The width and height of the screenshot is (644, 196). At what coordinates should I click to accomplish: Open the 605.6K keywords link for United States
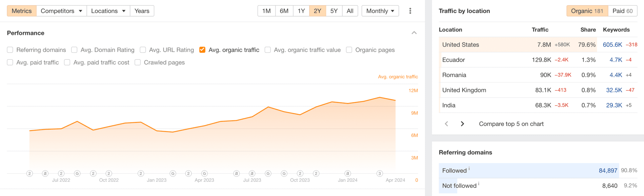(613, 44)
